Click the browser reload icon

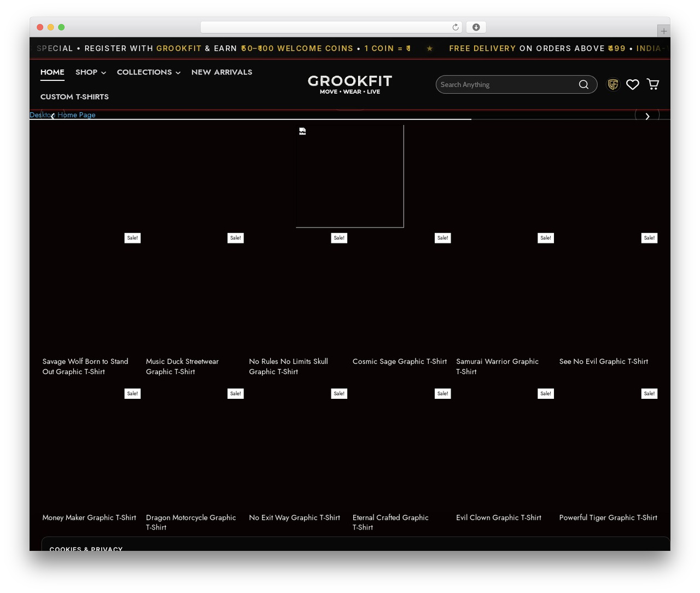[x=456, y=27]
